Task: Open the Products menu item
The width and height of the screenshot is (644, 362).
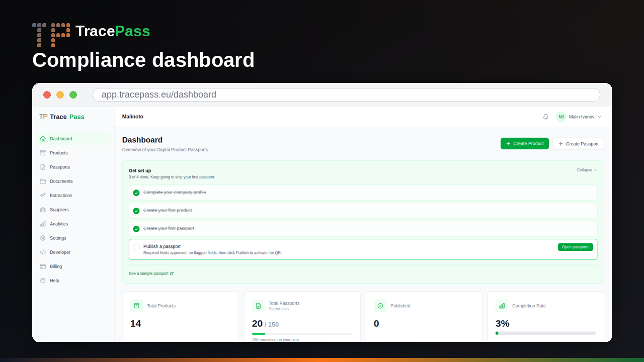Action: tap(73, 153)
